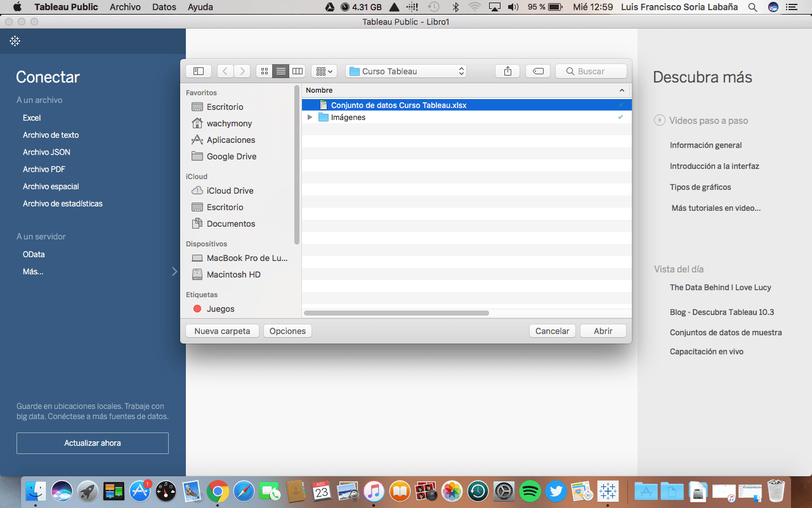Switch to column view in dialog
Image resolution: width=812 pixels, height=508 pixels.
pos(298,71)
